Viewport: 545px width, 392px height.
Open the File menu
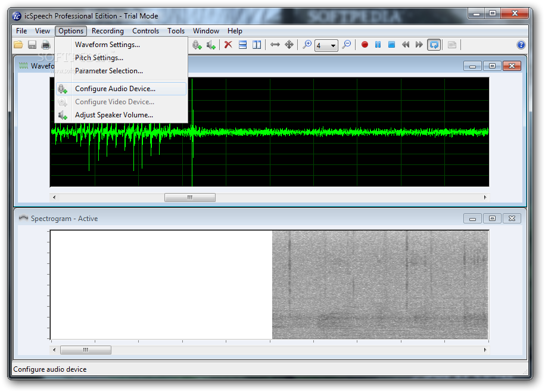(21, 31)
